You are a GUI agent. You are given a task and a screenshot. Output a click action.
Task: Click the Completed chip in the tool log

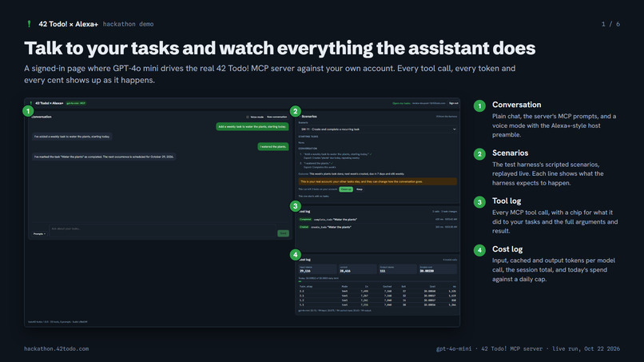[x=305, y=220]
